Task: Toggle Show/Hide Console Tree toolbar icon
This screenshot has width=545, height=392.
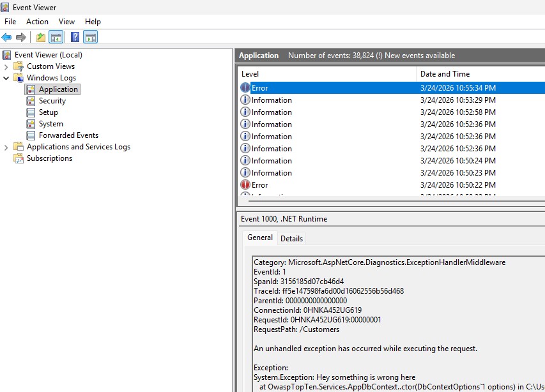Action: tap(56, 37)
